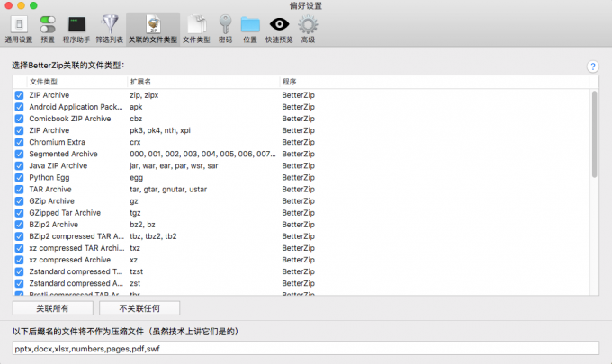This screenshot has height=364, width=612.
Task: Select the 'Segmented Archive' row name
Action: point(63,154)
